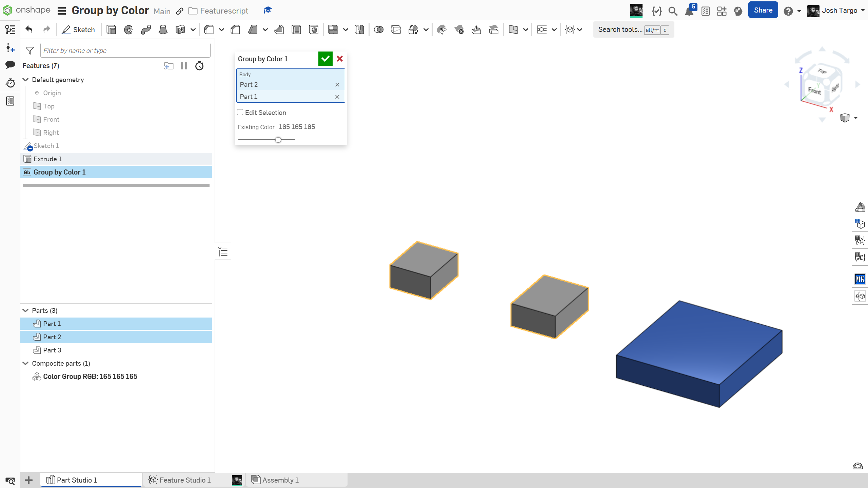Cancel the Group by Color 1 dialog

[x=340, y=59]
